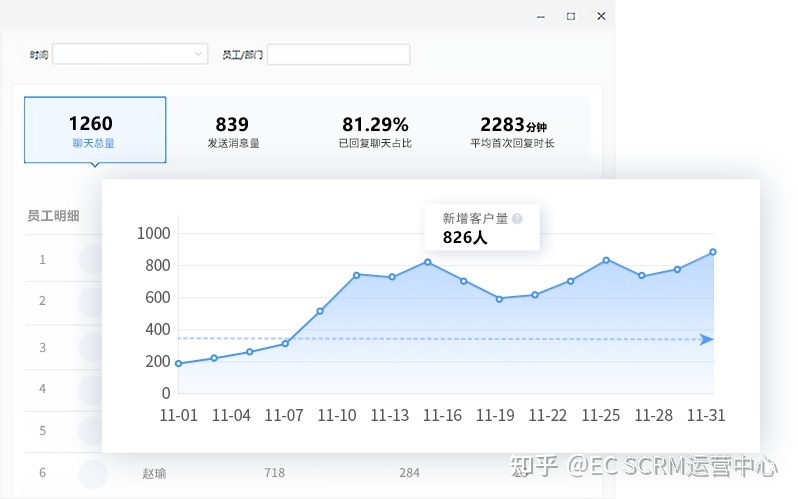Click row number 5 in employee list
This screenshot has width=798, height=499.
(x=43, y=431)
